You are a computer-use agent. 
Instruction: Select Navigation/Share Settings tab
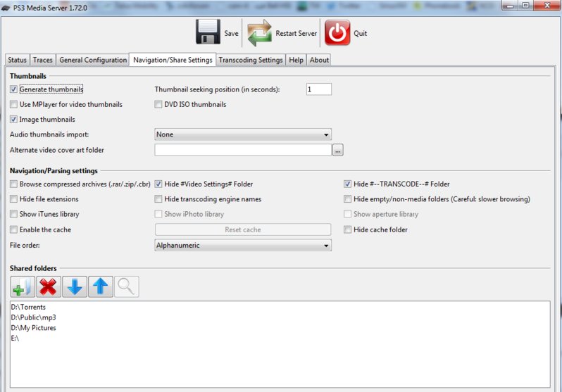click(x=173, y=60)
